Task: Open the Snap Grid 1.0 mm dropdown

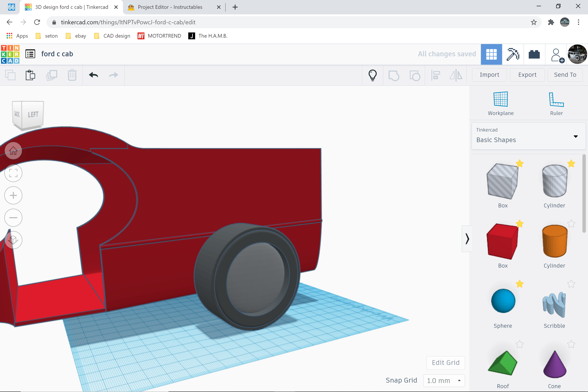Action: (x=444, y=380)
